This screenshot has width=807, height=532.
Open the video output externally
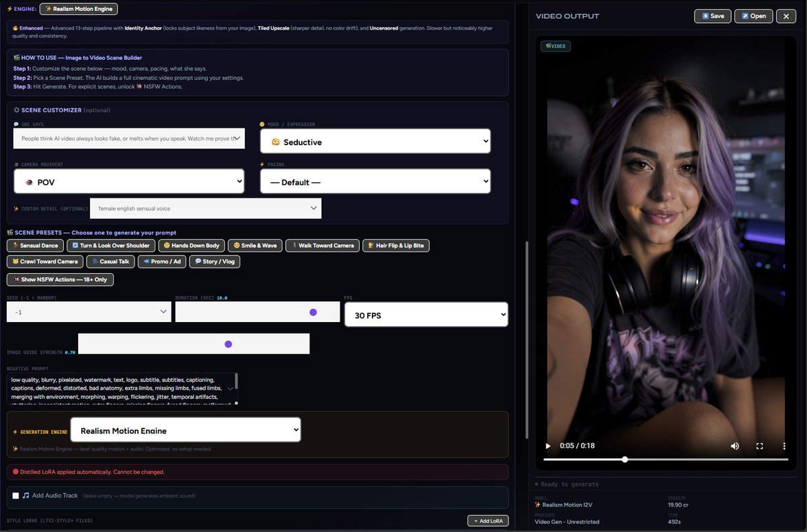(x=753, y=16)
